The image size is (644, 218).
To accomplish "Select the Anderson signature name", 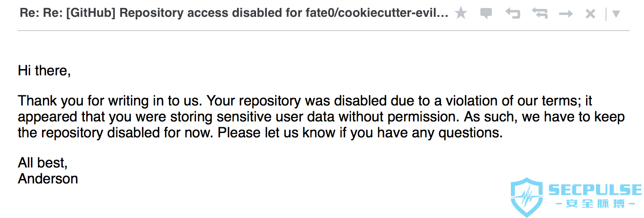I will [48, 179].
